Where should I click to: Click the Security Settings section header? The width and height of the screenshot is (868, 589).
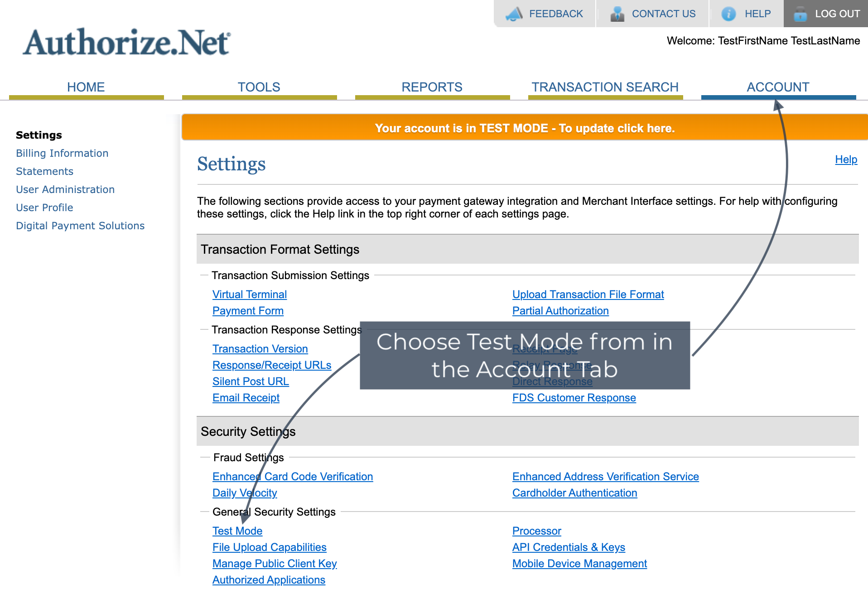pyautogui.click(x=528, y=431)
